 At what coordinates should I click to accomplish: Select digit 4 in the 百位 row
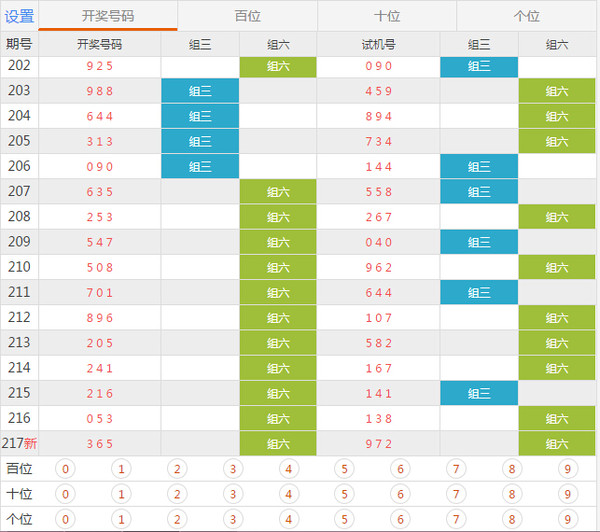[289, 469]
